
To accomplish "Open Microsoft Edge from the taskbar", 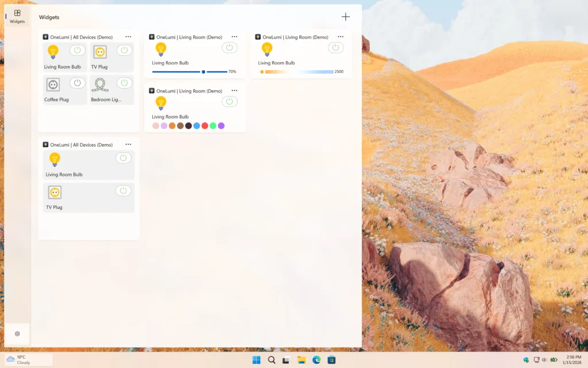I will [x=316, y=359].
